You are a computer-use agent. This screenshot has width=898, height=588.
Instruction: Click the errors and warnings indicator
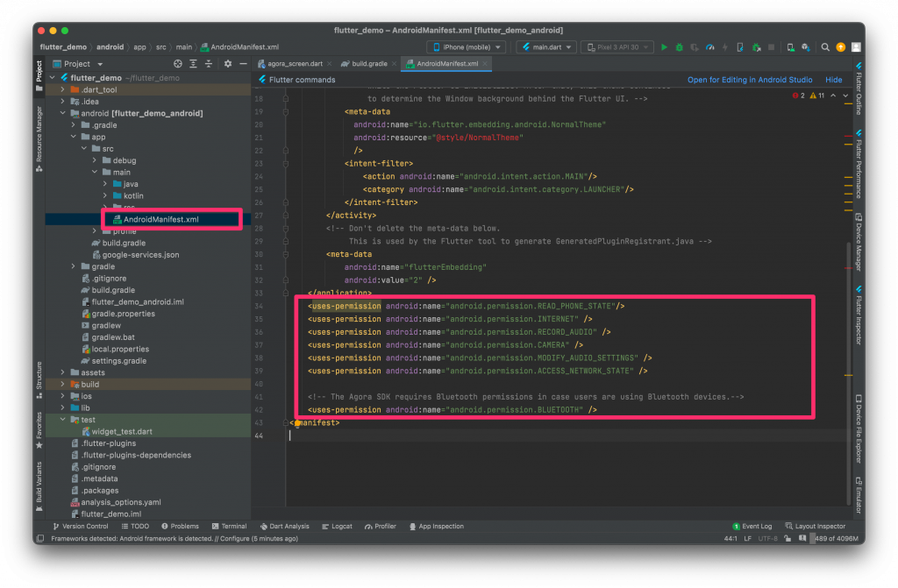click(808, 96)
